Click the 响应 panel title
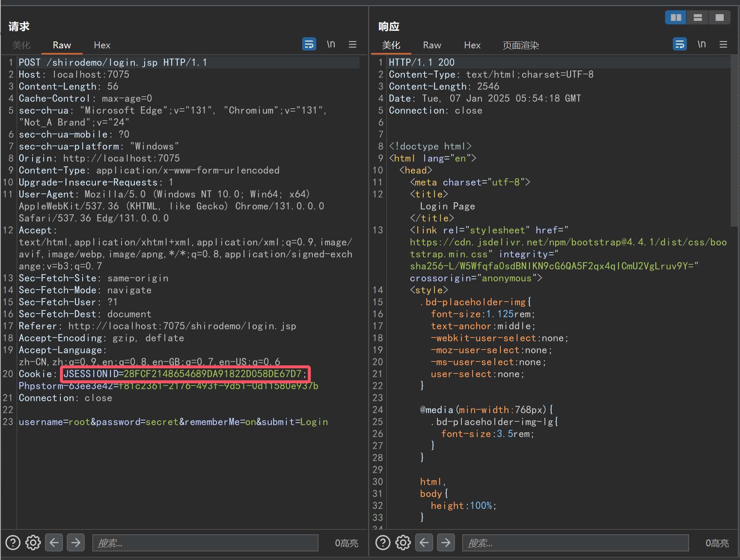Viewport: 740px width, 560px height. coord(389,27)
